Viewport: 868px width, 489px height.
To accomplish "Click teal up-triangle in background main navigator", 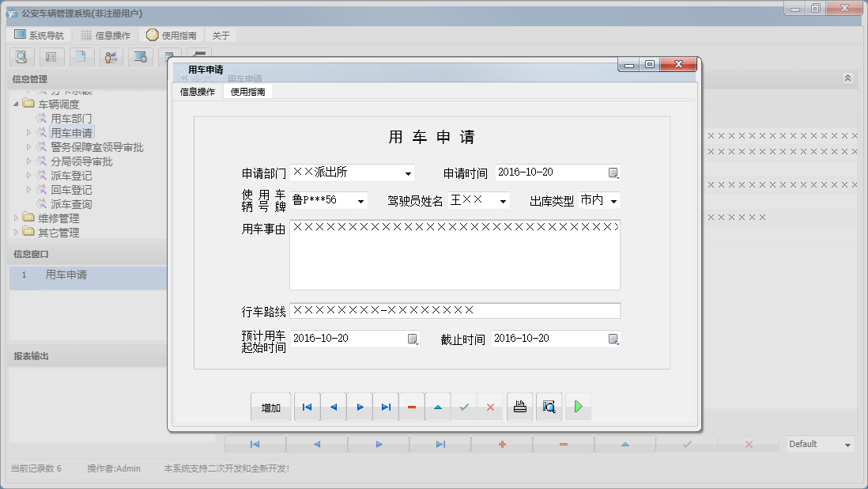I will pyautogui.click(x=625, y=444).
